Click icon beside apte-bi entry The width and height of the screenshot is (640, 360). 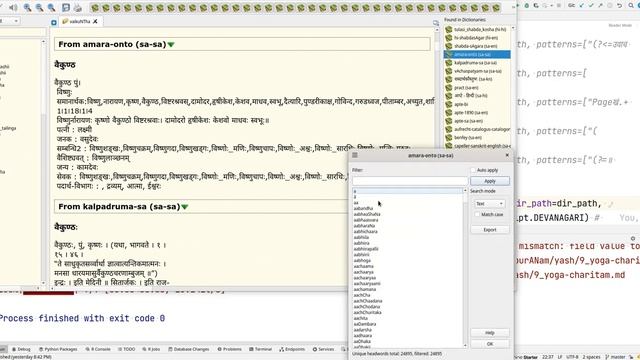click(449, 104)
